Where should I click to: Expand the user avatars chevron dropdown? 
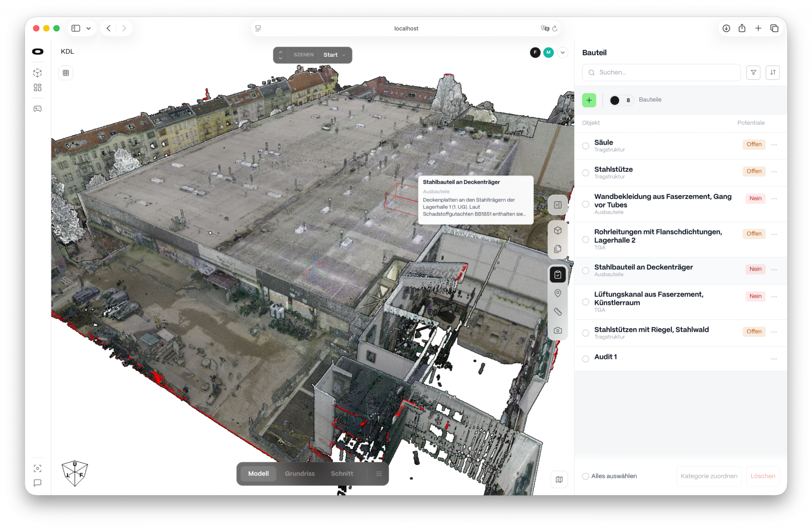coord(562,52)
